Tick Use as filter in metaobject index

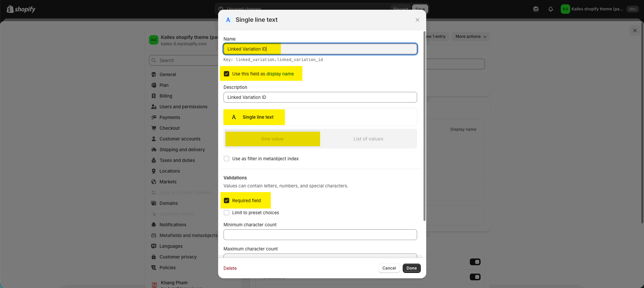pyautogui.click(x=227, y=159)
